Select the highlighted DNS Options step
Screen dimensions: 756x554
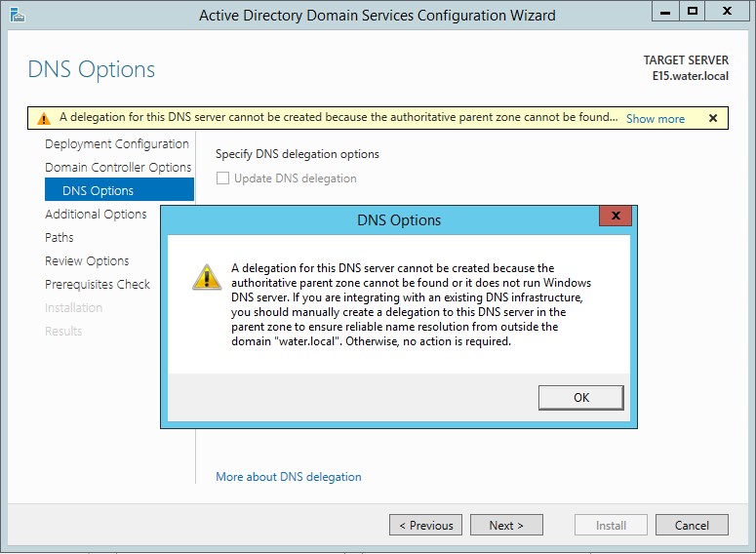[119, 189]
